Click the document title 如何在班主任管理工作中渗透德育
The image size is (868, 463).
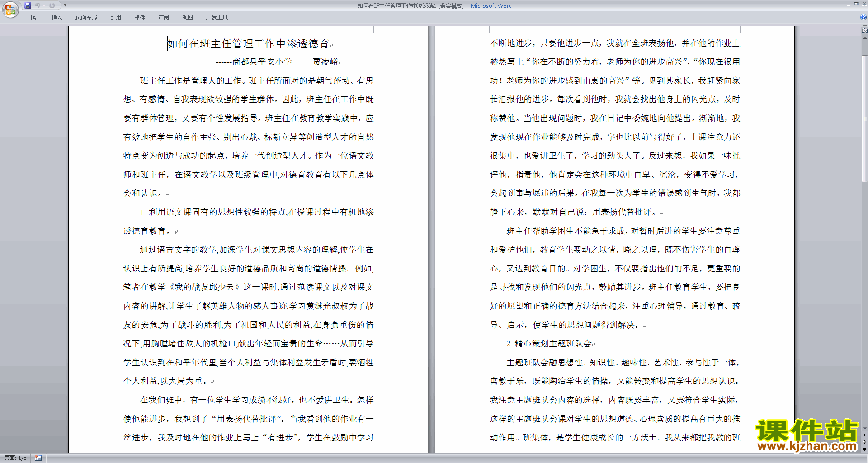pos(248,43)
